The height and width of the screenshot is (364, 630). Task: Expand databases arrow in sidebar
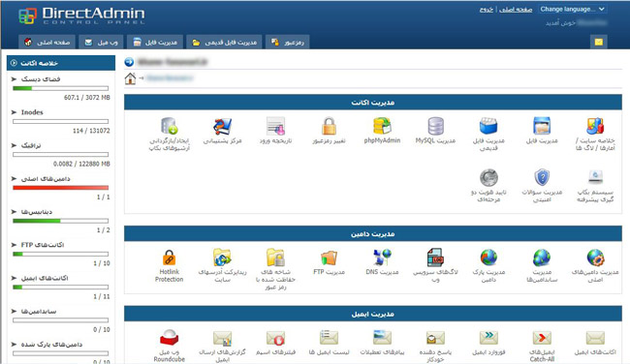[x=15, y=211]
